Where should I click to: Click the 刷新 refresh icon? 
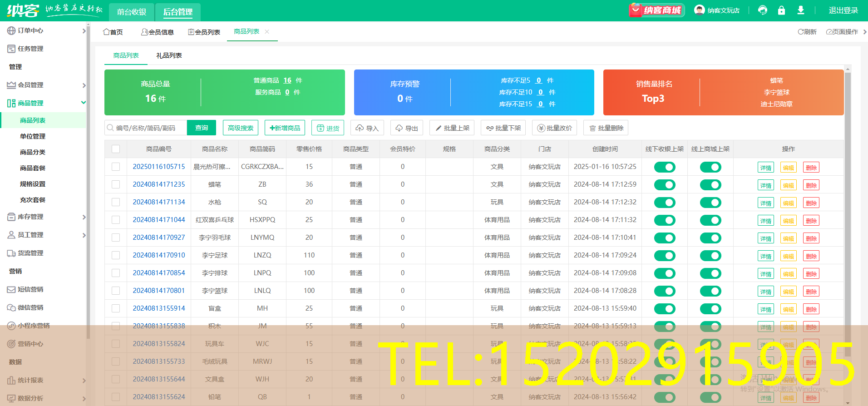click(x=801, y=32)
